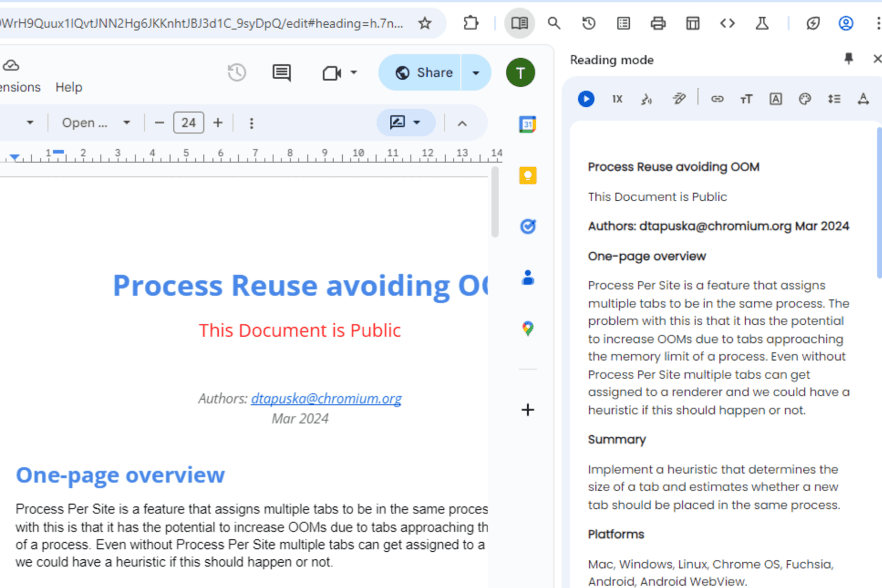Decrease font size with minus button
The image size is (882, 588).
(160, 123)
